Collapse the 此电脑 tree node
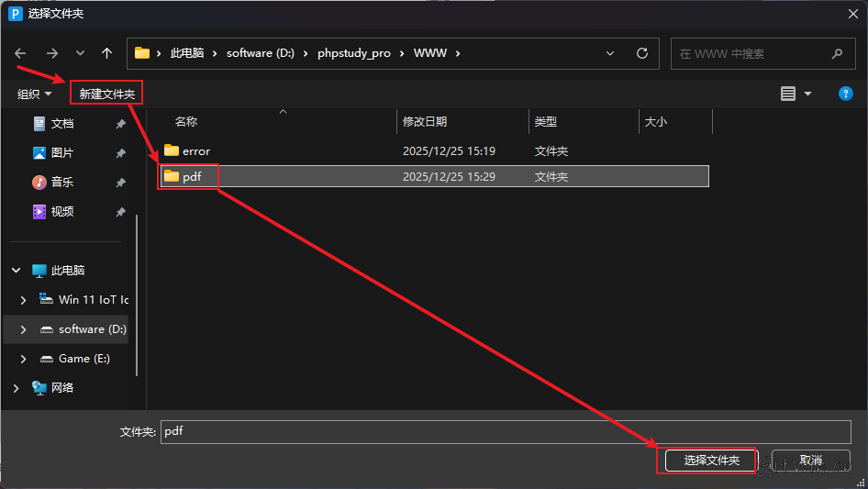 point(16,271)
